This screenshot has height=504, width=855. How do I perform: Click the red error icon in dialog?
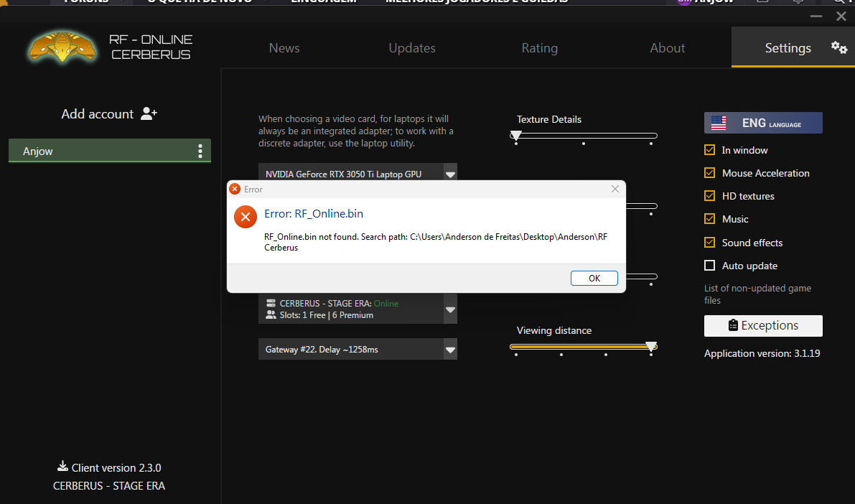[x=246, y=216]
